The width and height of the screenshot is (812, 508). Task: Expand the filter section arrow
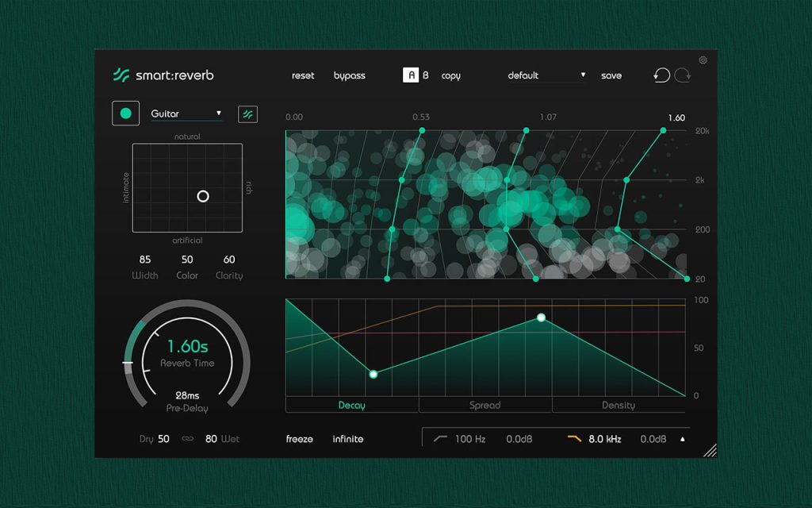683,439
